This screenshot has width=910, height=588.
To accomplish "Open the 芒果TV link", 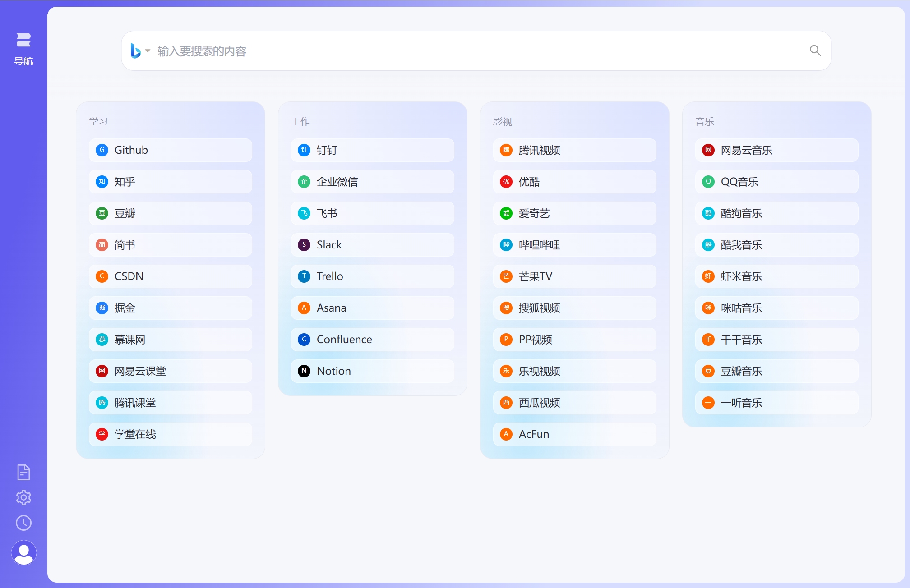I will pos(575,276).
